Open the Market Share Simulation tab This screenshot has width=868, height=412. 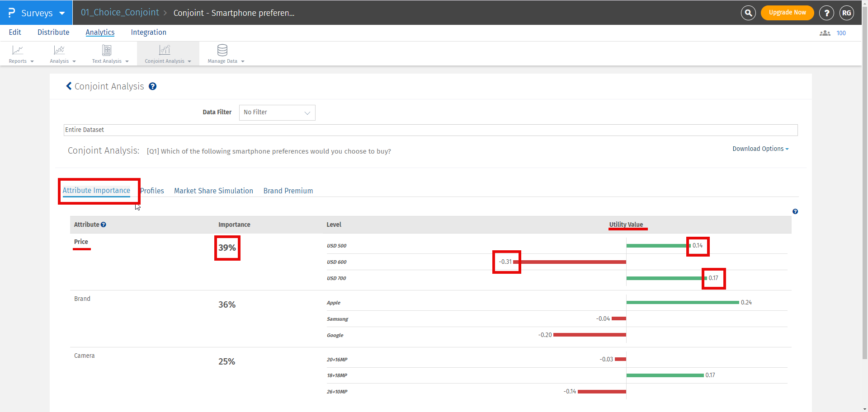click(x=213, y=191)
